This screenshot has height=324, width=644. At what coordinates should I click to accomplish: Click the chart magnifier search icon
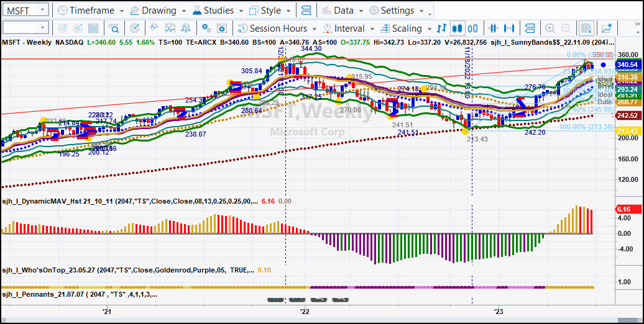coord(114,29)
